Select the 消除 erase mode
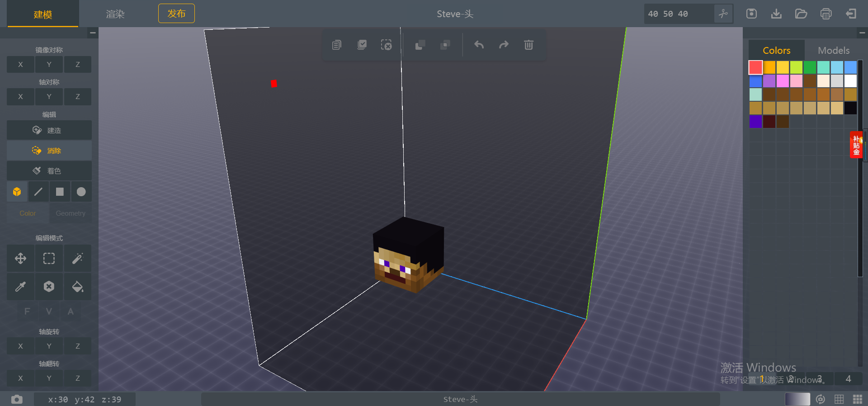 [x=49, y=151]
